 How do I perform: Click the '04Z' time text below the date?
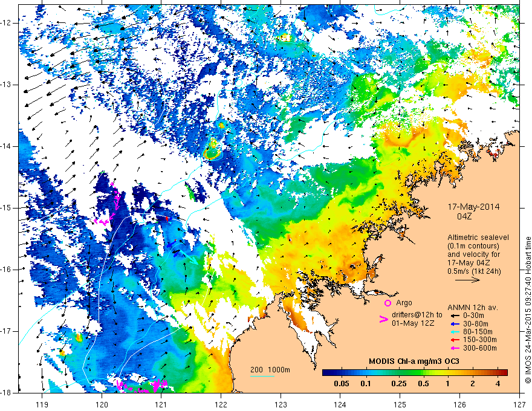click(464, 216)
